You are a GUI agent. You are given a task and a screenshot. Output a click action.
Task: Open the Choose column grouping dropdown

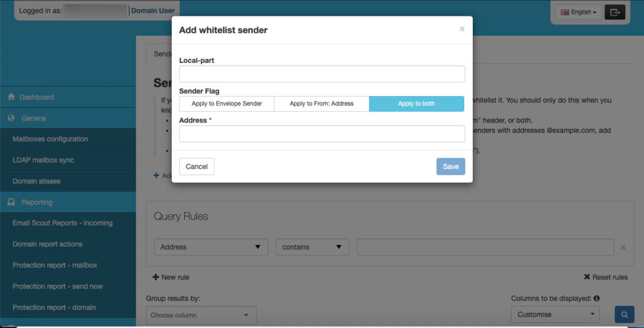[201, 315]
